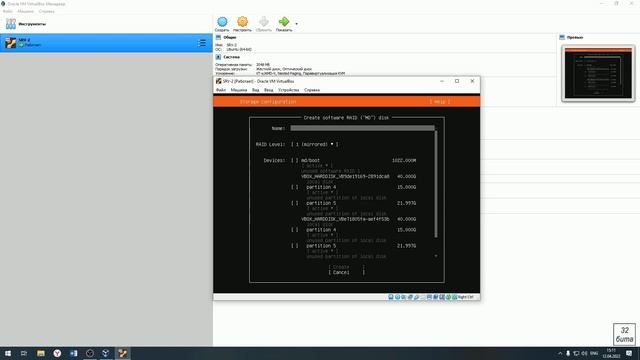Click the Создать (Create) toolbar icon
640x360 pixels.
[222, 22]
